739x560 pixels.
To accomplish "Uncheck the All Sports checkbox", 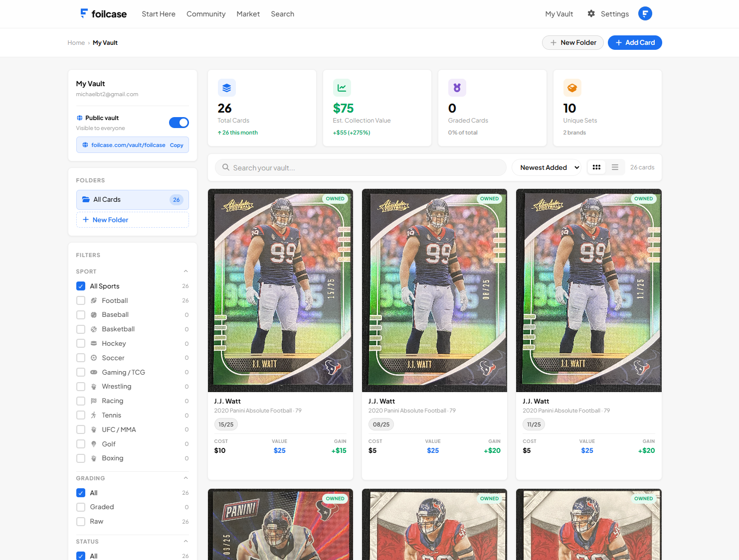I will pyautogui.click(x=81, y=286).
